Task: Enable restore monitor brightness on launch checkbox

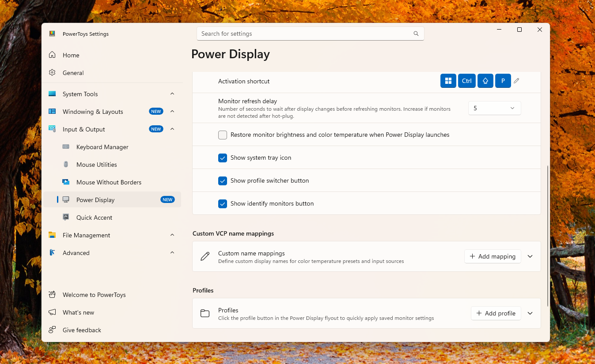Action: (223, 135)
